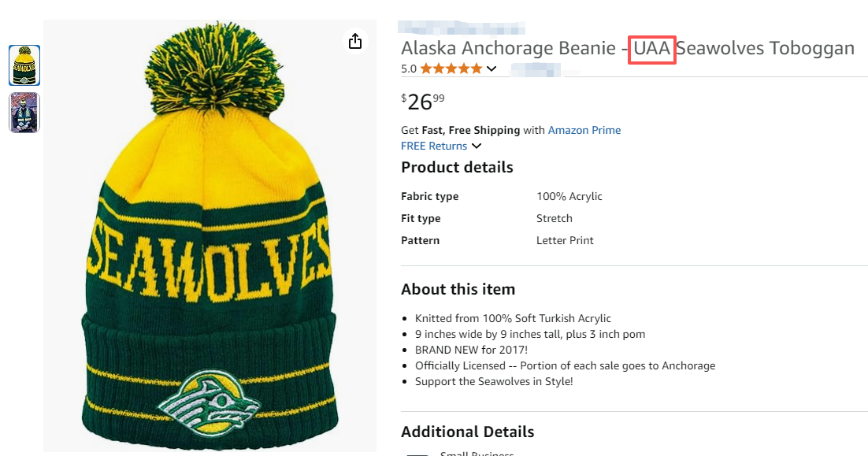Expand the FREE Returns chevron arrow
This screenshot has height=456, width=868.
click(x=477, y=146)
